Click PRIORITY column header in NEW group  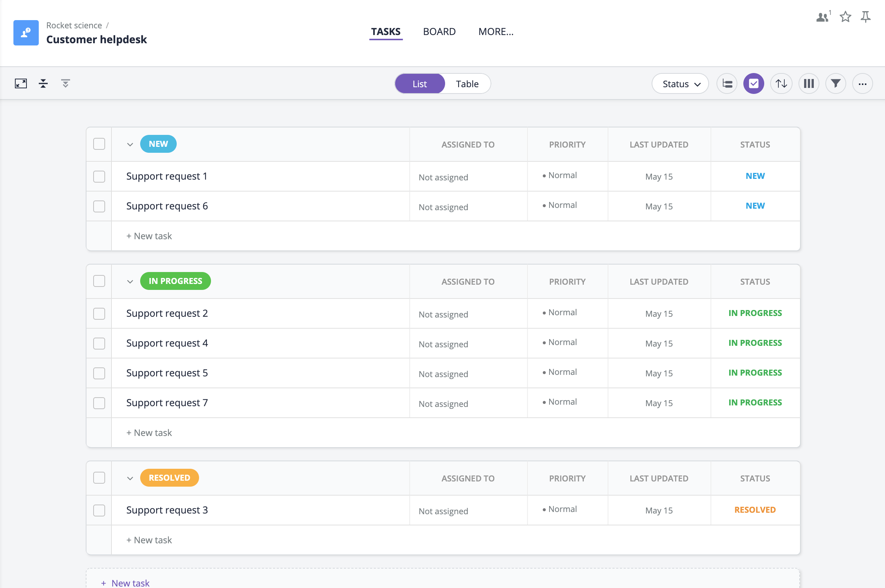click(x=567, y=144)
